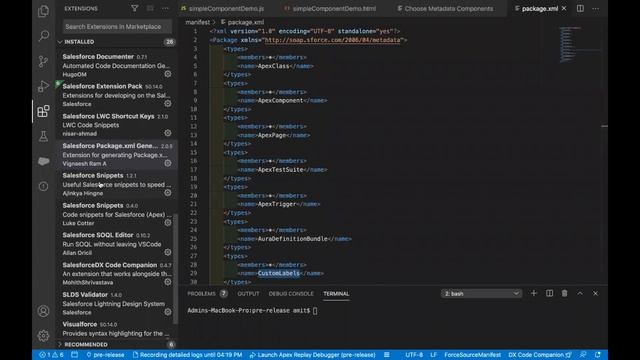Open the Manage gear in activity bar

[x=43, y=336]
